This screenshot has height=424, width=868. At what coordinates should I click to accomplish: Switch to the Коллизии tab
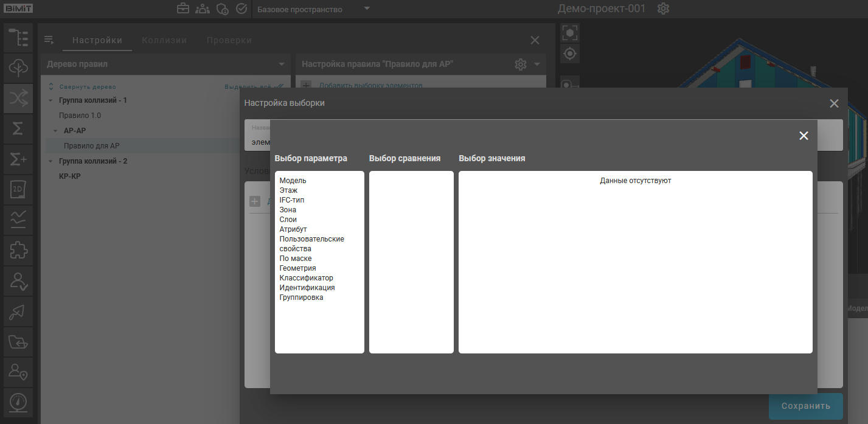[164, 40]
